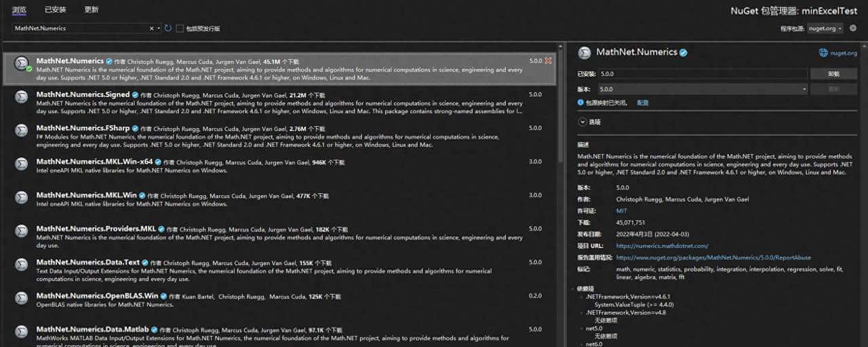Open the 版本 version 5.0.0 dropdown

tap(702, 89)
